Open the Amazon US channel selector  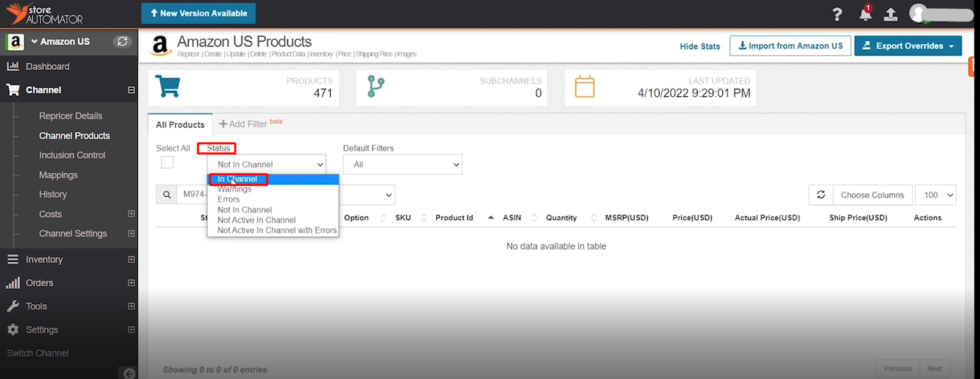pos(61,42)
